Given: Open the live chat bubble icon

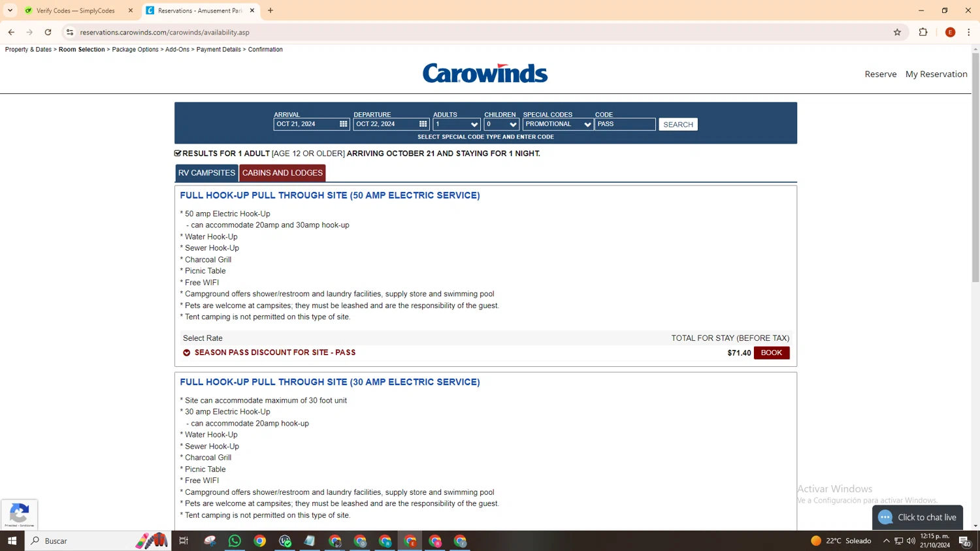Looking at the screenshot, I should [x=885, y=517].
